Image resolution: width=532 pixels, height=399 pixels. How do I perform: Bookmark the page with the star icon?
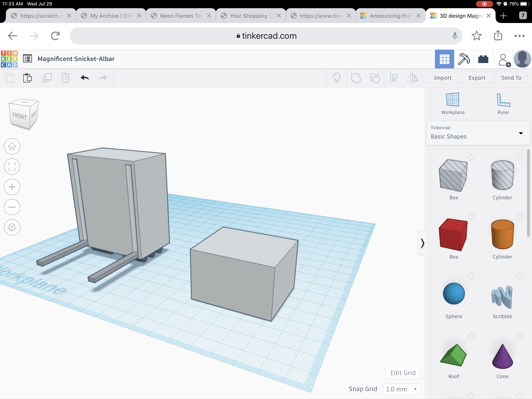coord(477,36)
